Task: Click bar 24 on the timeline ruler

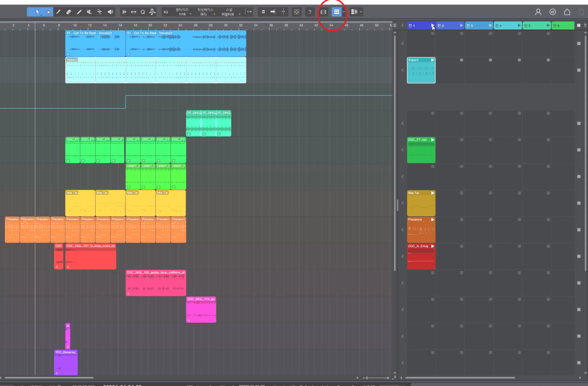Action: (181, 25)
